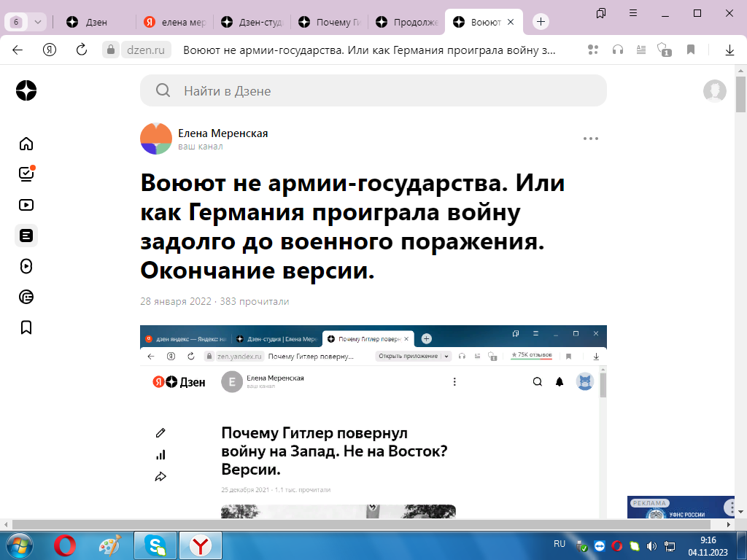Open channel 'Елена Меренская' link
This screenshot has width=747, height=560.
click(x=222, y=133)
